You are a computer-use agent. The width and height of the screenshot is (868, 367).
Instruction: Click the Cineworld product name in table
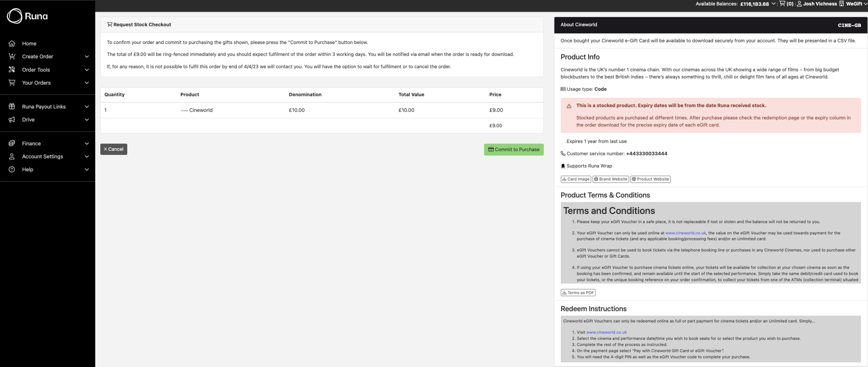[200, 110]
